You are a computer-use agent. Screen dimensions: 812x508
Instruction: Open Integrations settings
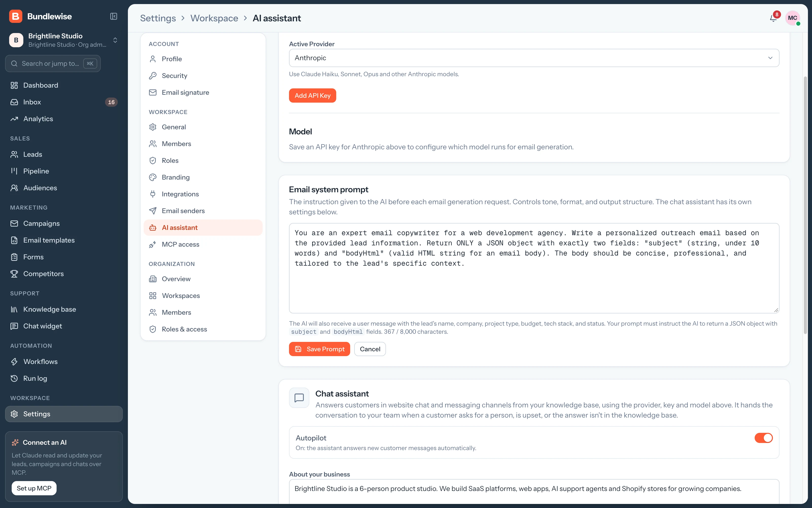[203, 194]
